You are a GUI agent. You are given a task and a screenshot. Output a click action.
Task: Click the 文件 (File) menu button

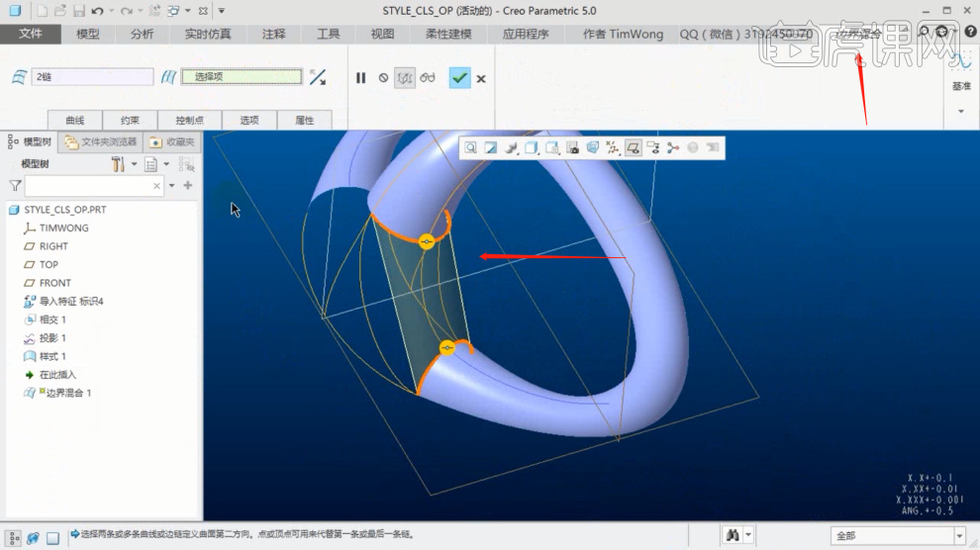pos(31,34)
